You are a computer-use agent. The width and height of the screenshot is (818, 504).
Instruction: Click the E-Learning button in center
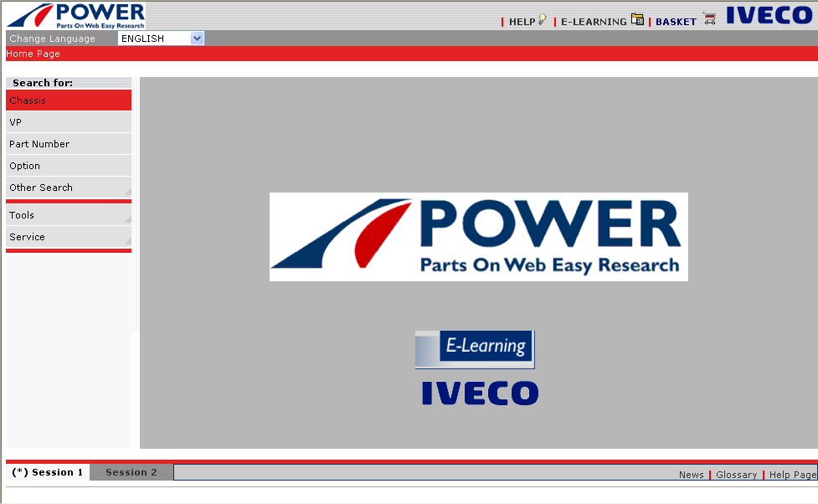(x=475, y=349)
